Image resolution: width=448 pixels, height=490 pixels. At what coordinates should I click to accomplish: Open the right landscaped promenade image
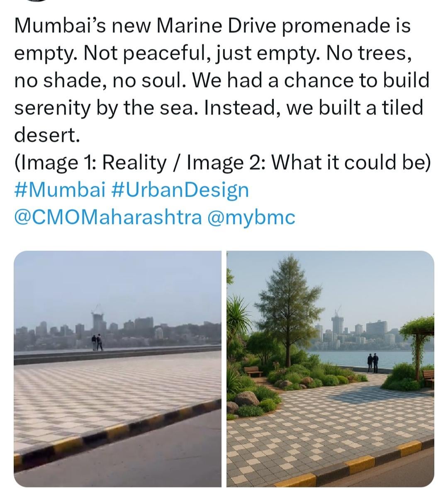[330, 369]
